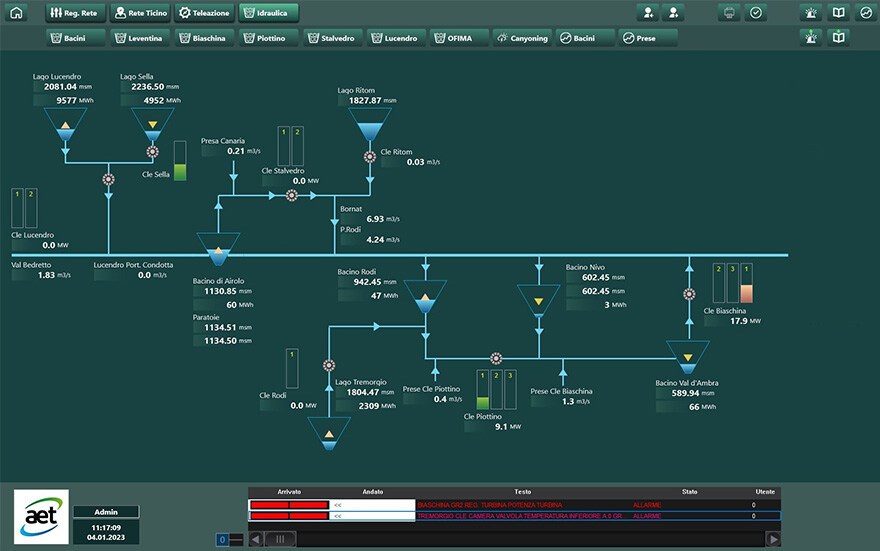Click the Cle Stalvedro turbine symbol on pipe
The width and height of the screenshot is (880, 551).
pyautogui.click(x=292, y=195)
